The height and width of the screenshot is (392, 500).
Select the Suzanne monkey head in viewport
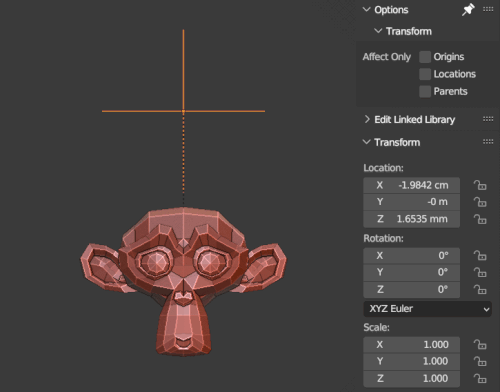[183, 282]
